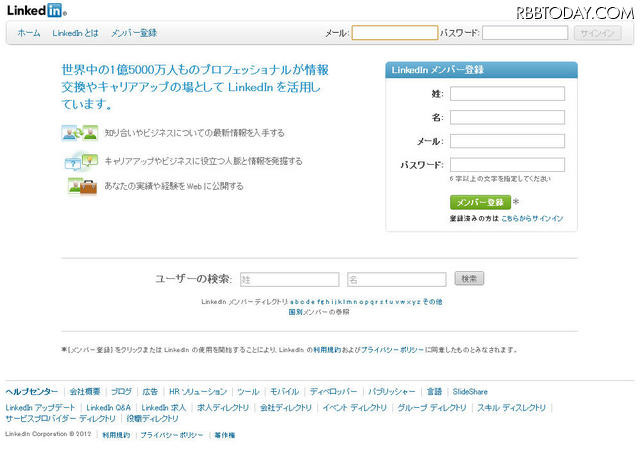This screenshot has width=640, height=454.
Task: Open the SlideShare footer link
Action: coord(470,392)
